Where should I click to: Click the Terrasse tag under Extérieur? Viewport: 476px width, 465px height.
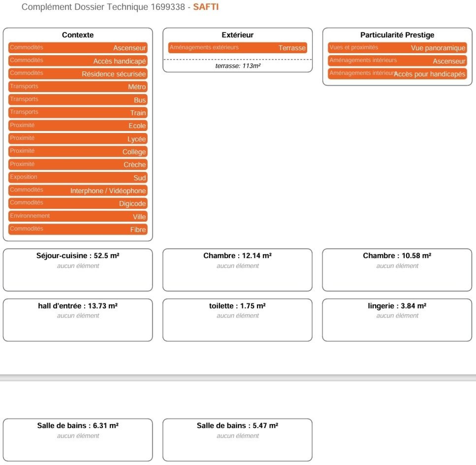[x=238, y=48]
